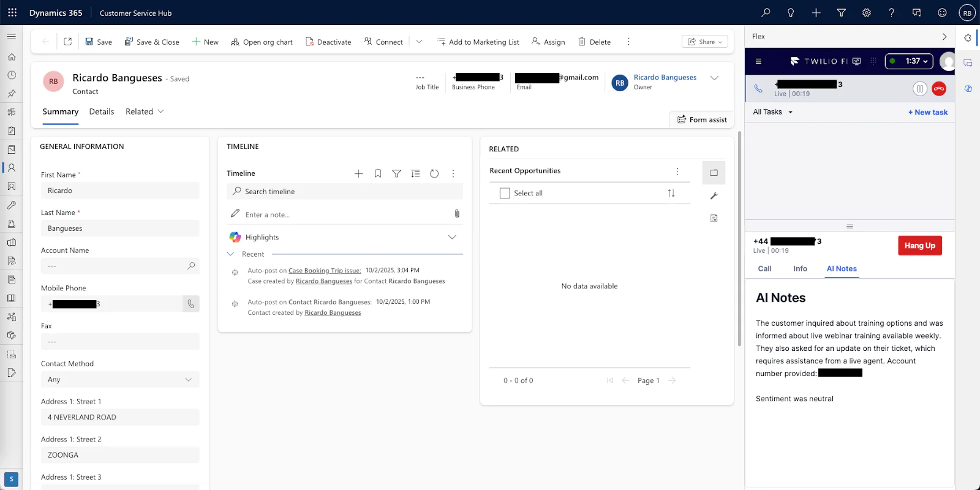Expand site map hamburger in left sidebar
980x490 pixels.
[x=11, y=37]
